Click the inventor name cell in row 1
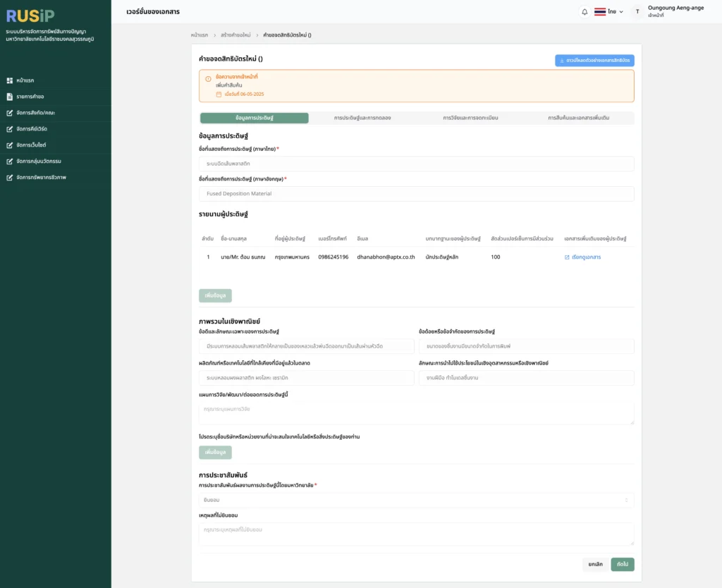Viewport: 722px width, 588px height. pos(243,257)
